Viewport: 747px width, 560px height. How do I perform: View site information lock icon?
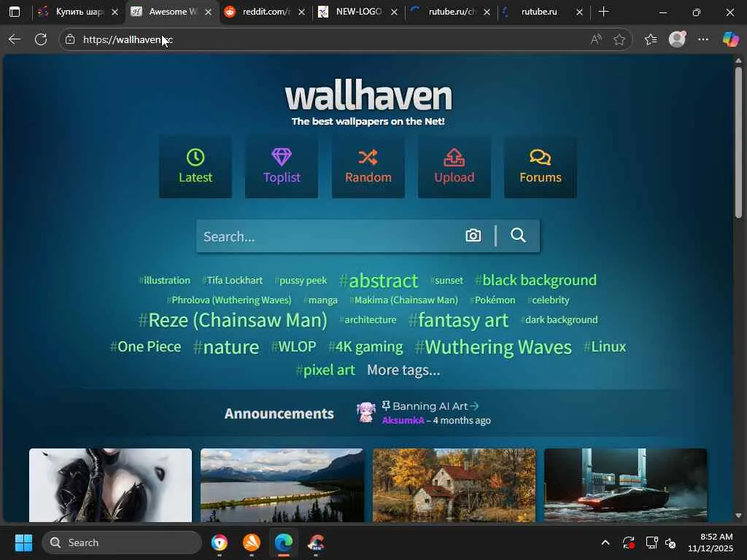(x=70, y=39)
